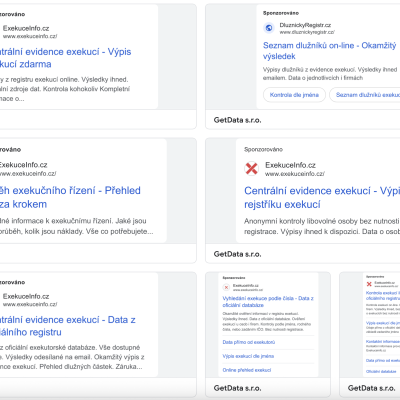The width and height of the screenshot is (400, 400).
Task: Click 'GetData s.r.o.' label under Kontrola exekucí ad
Action: pos(371,388)
